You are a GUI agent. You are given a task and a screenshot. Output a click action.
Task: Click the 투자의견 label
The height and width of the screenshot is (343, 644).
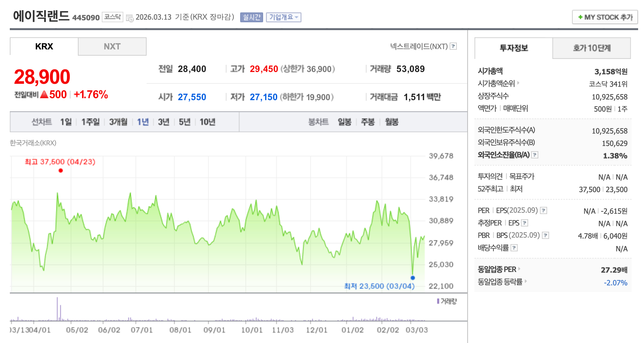click(490, 176)
